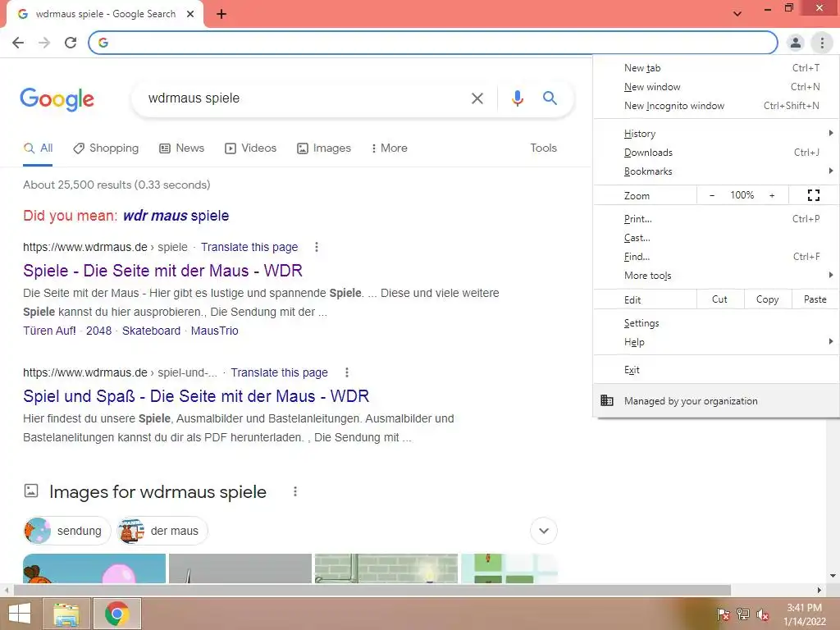Open Settings from the Chrome menu
The width and height of the screenshot is (840, 630).
click(x=716, y=323)
